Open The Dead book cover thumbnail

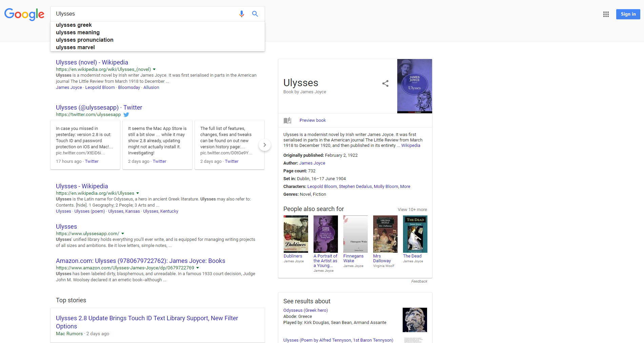(x=415, y=234)
